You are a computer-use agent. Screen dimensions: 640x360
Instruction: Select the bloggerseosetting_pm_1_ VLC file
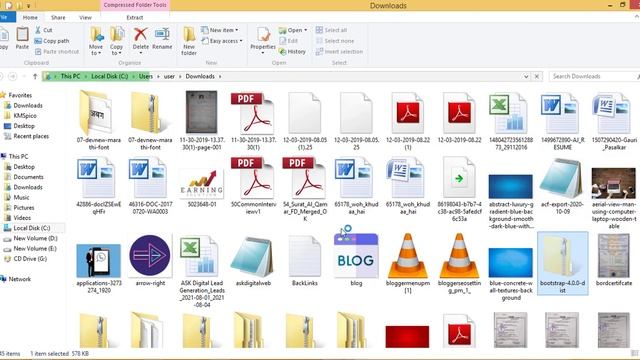click(459, 263)
